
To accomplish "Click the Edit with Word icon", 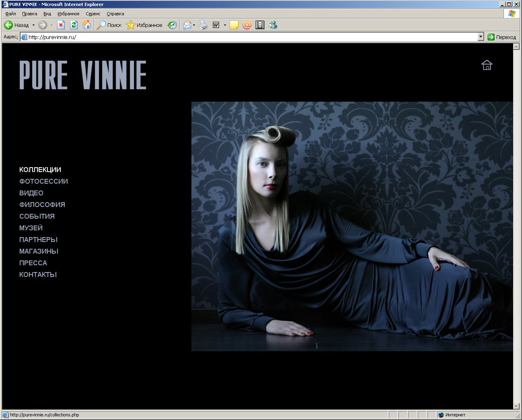I will click(x=216, y=25).
